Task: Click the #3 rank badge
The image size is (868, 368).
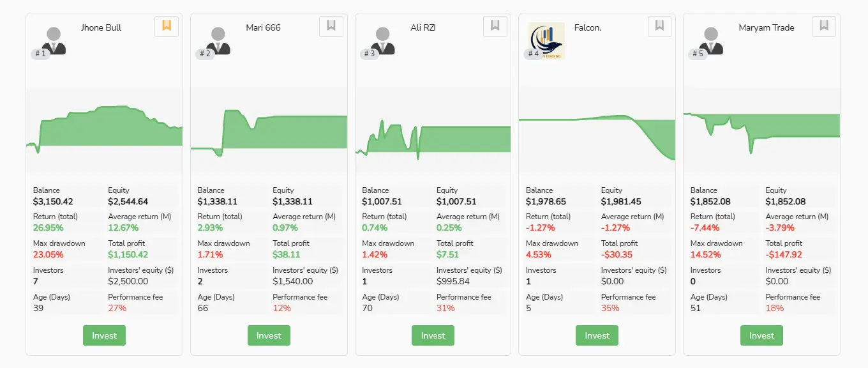Action: 369,54
